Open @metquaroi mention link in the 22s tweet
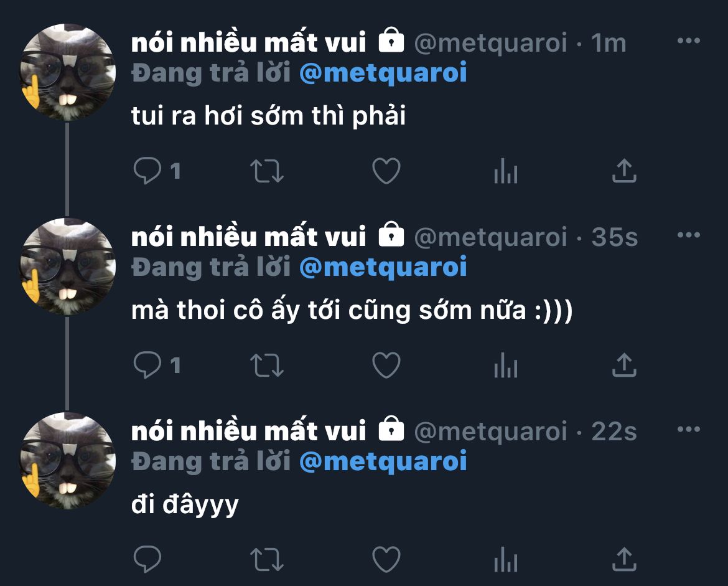Screen dimensions: 728x586 (383, 461)
